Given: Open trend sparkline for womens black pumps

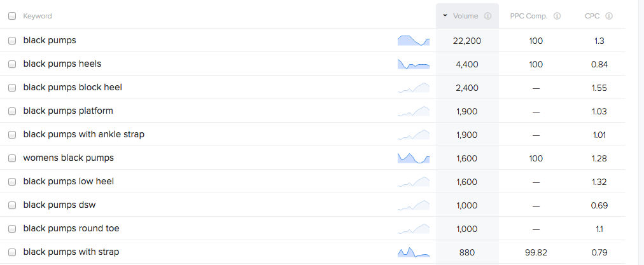Looking at the screenshot, I should (414, 158).
